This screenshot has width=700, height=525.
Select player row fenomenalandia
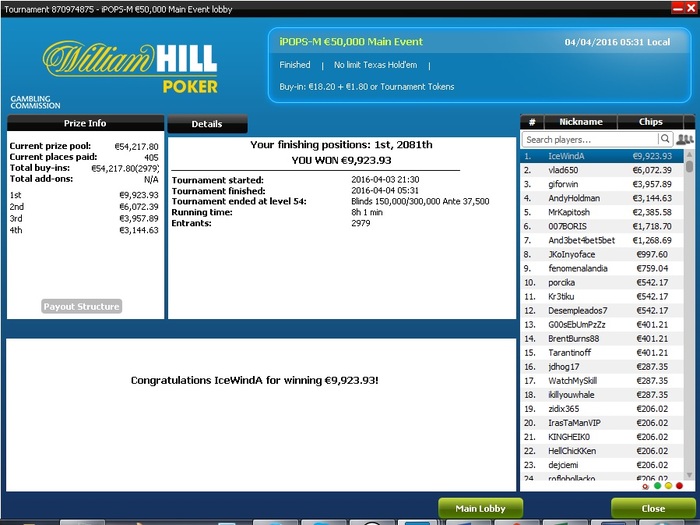pos(602,268)
